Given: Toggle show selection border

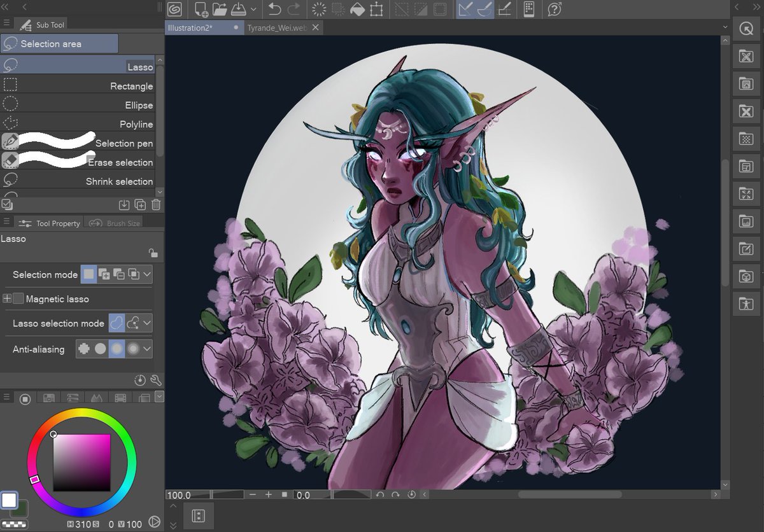Looking at the screenshot, I should [440, 10].
